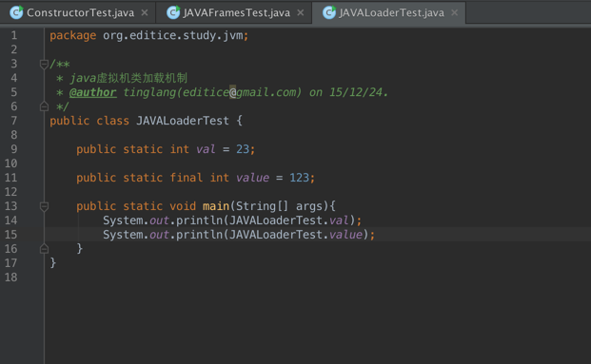Click the JAVALoaderTest class name declaration
The image size is (591, 364).
[x=183, y=121]
